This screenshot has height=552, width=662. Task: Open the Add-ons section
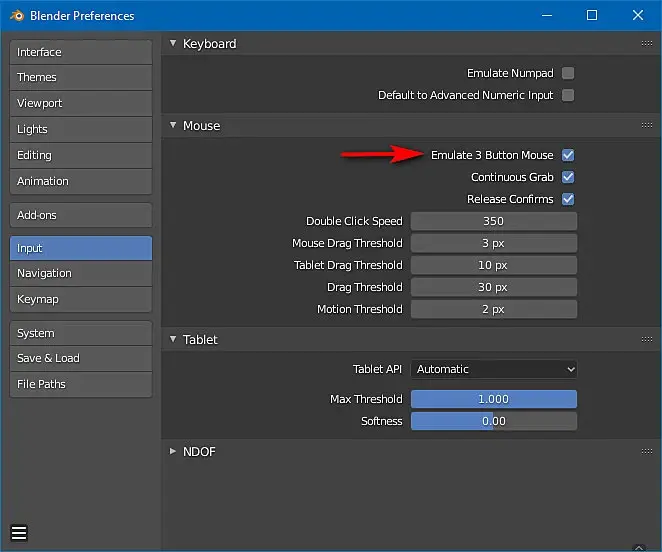pyautogui.click(x=81, y=215)
